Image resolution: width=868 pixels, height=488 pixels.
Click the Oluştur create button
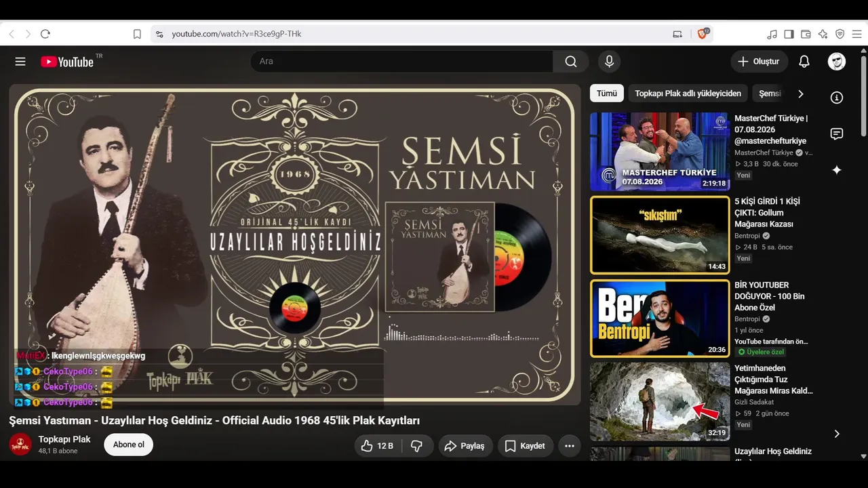click(x=759, y=62)
